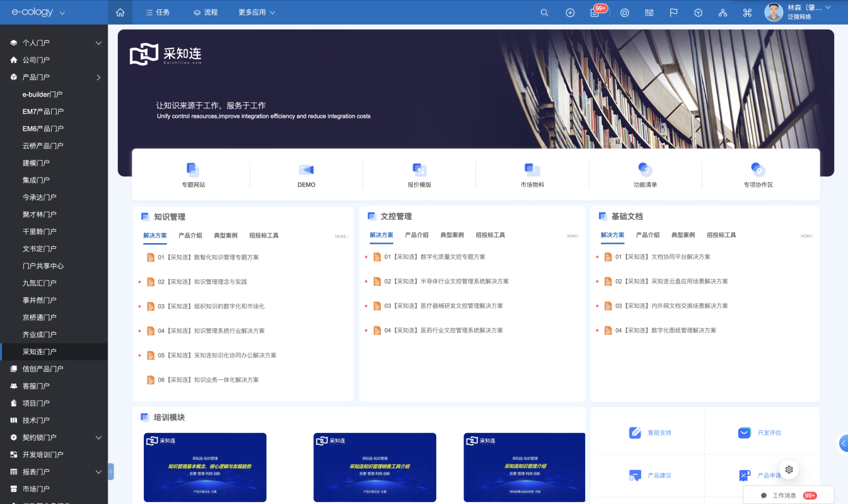Image resolution: width=848 pixels, height=504 pixels.
Task: Click the plus circle create icon
Action: point(570,13)
